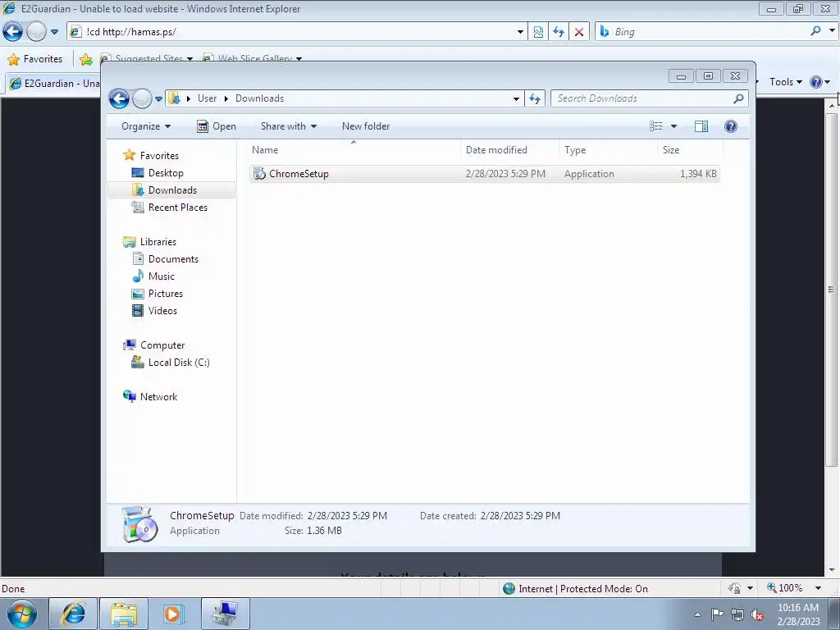Click the taskbar clock
The image size is (840, 630).
tap(798, 614)
